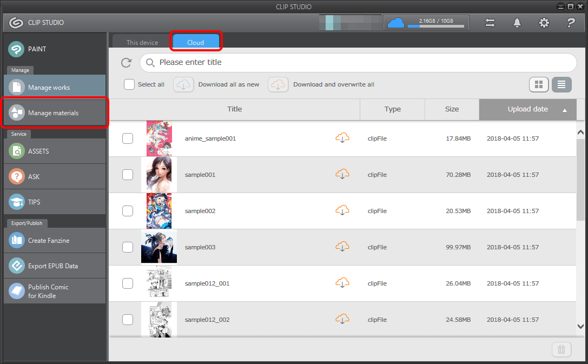Click the refresh icon beside search
Viewport: 588px width, 364px height.
[x=126, y=63]
